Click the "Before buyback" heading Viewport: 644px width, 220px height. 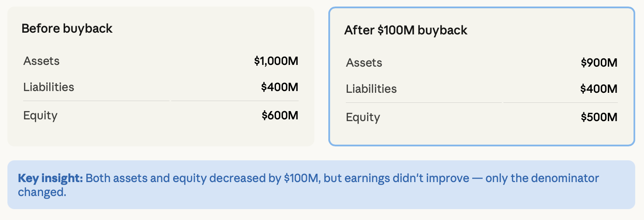(67, 29)
